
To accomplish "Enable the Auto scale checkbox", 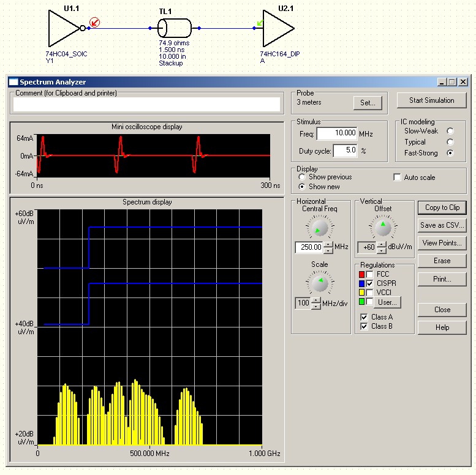I will (397, 177).
